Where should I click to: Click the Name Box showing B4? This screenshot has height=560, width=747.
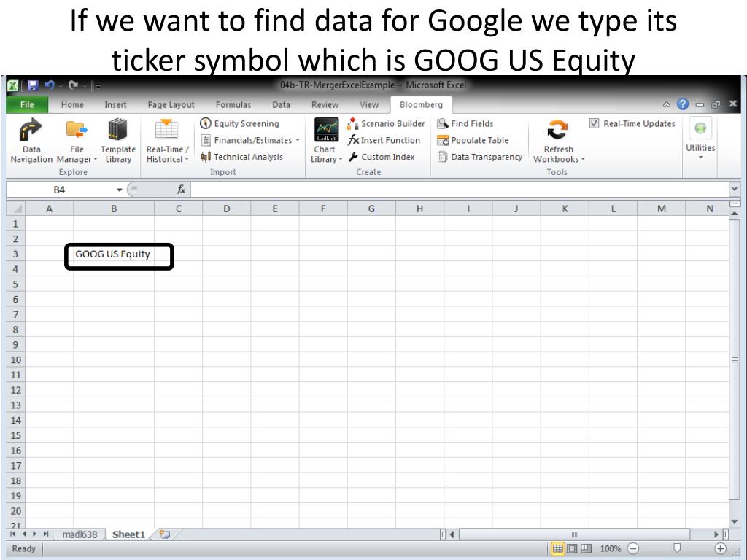tap(60, 190)
